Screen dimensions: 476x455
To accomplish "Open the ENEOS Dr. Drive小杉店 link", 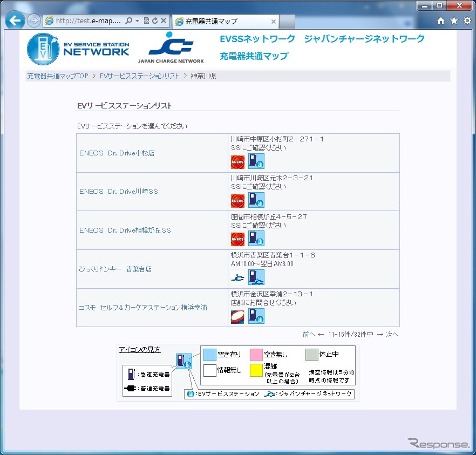I will pyautogui.click(x=117, y=153).
